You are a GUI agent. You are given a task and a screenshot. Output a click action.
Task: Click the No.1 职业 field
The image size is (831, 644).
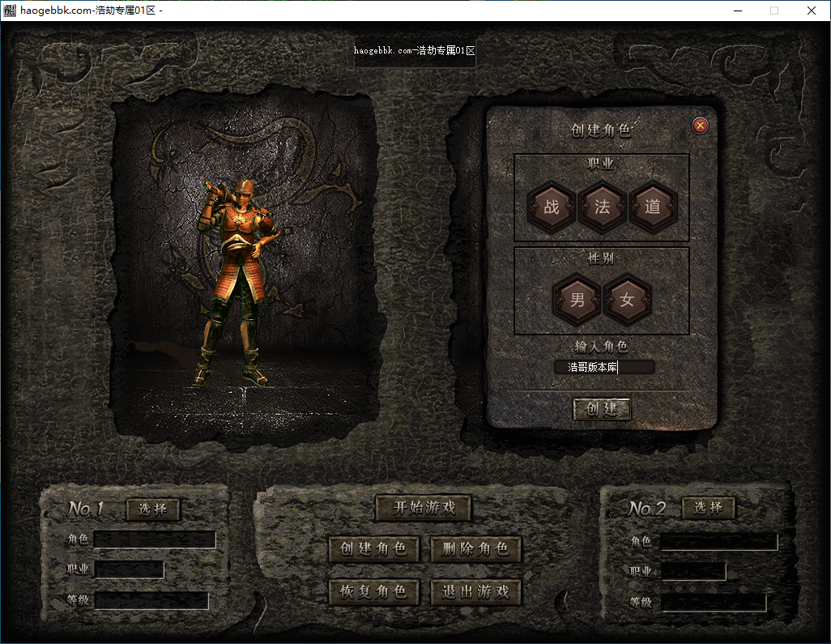[130, 569]
